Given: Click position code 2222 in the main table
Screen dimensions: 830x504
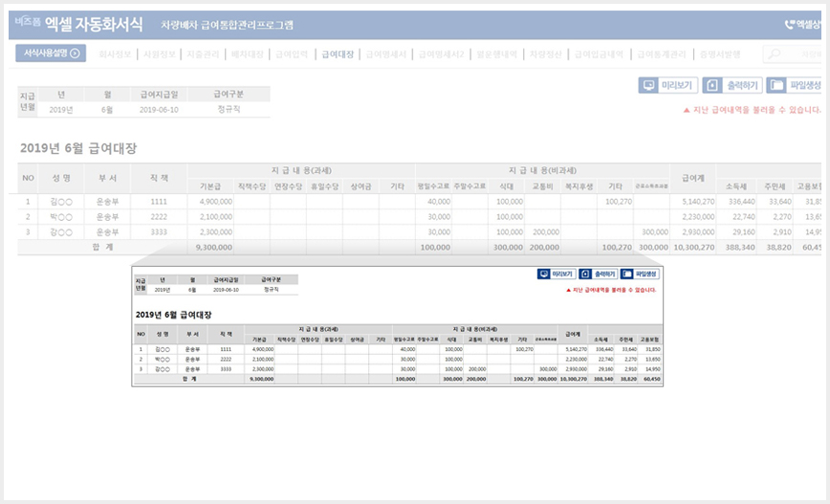Looking at the screenshot, I should click(x=159, y=217).
